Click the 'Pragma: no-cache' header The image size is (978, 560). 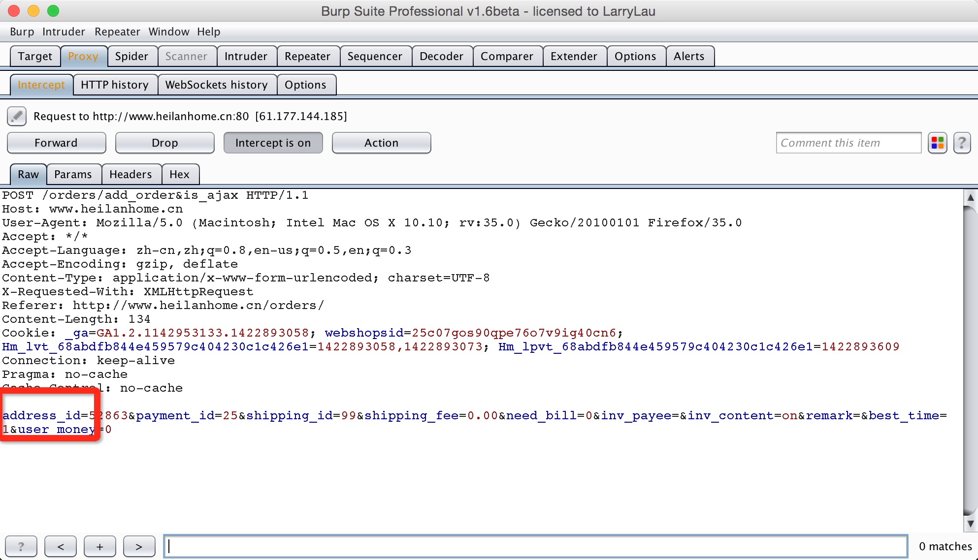pos(65,374)
